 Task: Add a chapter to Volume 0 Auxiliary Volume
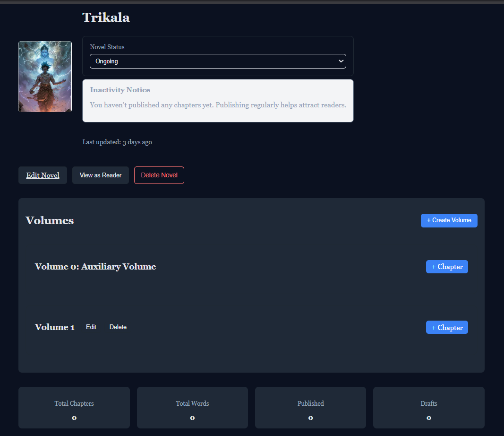(x=447, y=267)
